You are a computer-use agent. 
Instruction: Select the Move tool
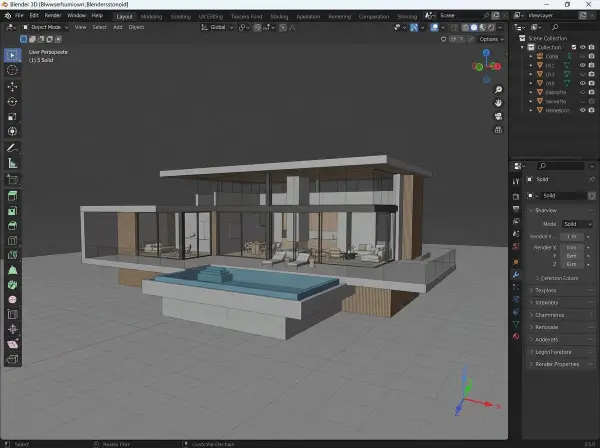pyautogui.click(x=12, y=87)
